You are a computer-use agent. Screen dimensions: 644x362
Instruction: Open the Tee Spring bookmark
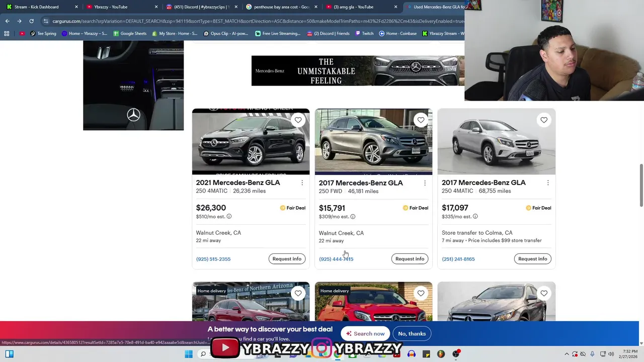(43, 34)
